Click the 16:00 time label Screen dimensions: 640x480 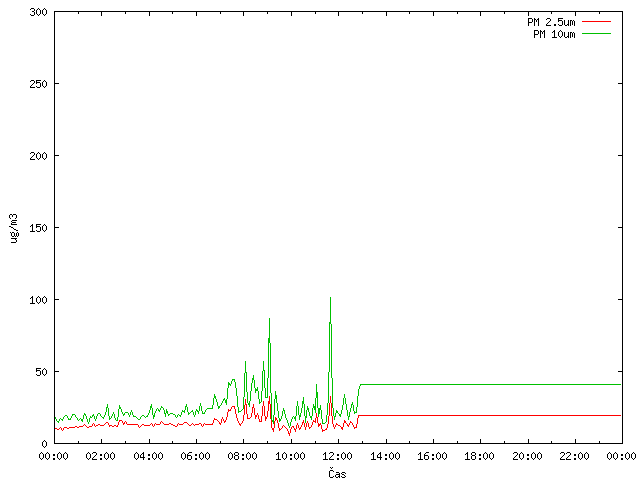433,456
